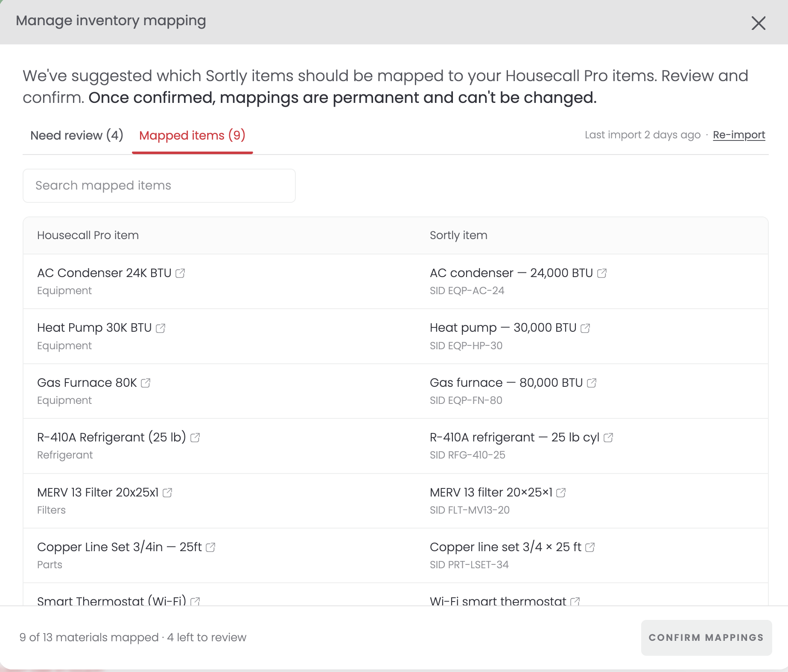Click 'Heat pump — 30,000 BTU' Sortly name
The height and width of the screenshot is (672, 788).
(503, 328)
